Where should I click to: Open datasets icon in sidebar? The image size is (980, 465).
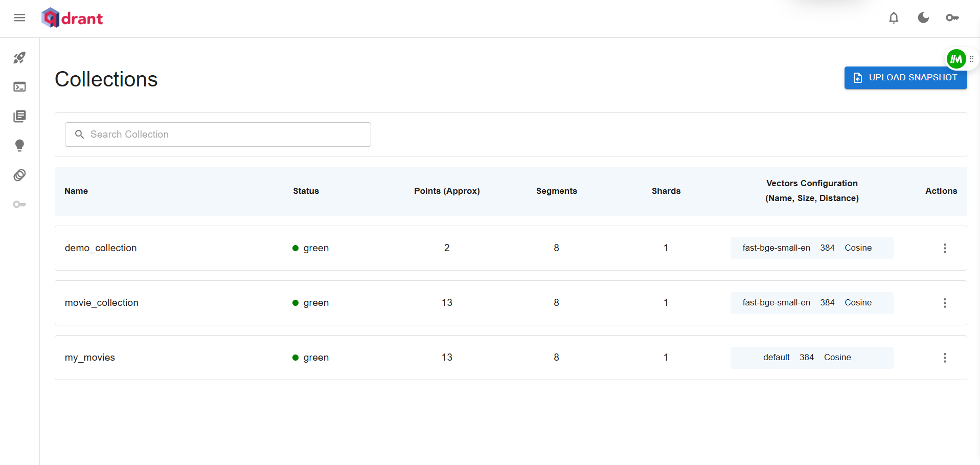click(19, 175)
